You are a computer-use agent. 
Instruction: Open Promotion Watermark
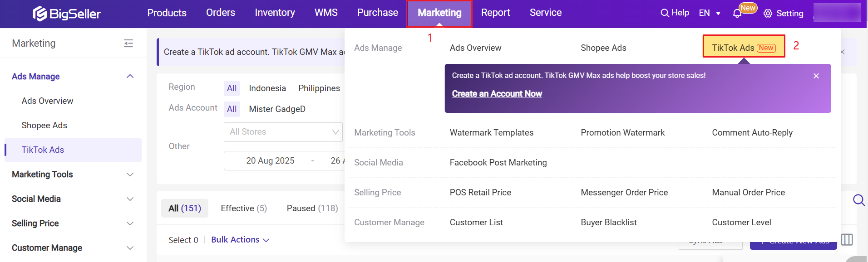pyautogui.click(x=622, y=133)
